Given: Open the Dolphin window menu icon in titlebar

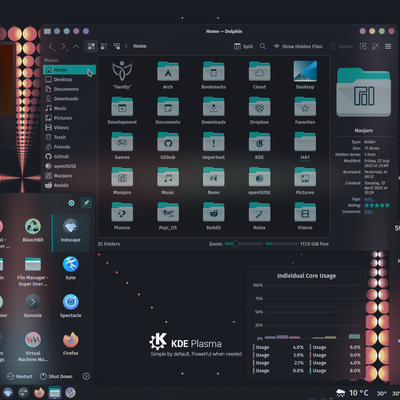Looking at the screenshot, I should pos(47,31).
